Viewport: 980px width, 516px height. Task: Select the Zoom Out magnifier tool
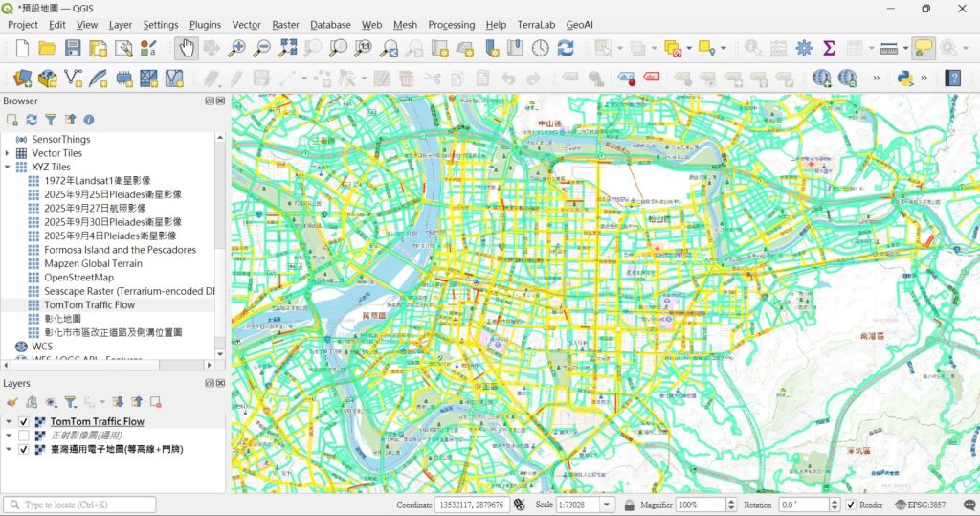click(x=262, y=48)
